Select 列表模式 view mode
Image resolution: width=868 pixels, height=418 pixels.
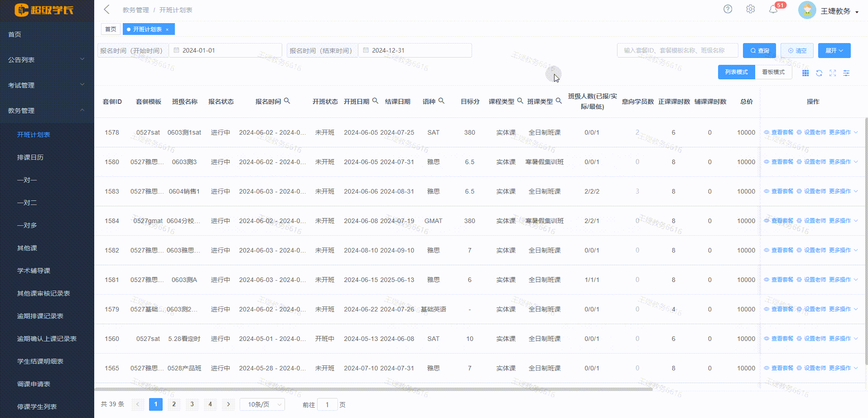click(736, 72)
